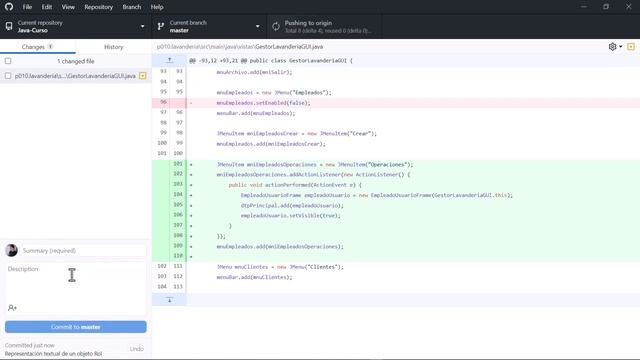Toggle checkbox for GestorLavanderiaGUI.java file
640x360 pixels.
tap(8, 76)
